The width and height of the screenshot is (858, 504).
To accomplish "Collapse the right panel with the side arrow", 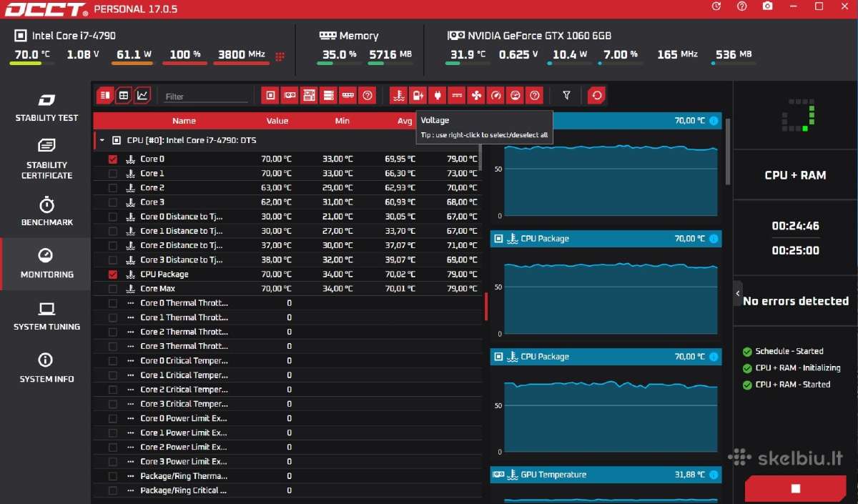I will click(737, 292).
